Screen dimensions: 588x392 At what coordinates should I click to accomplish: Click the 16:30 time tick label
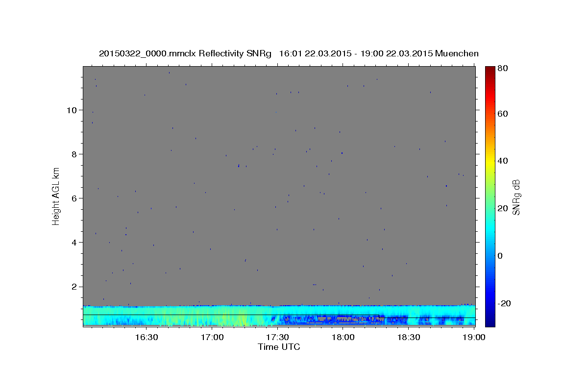(x=146, y=338)
